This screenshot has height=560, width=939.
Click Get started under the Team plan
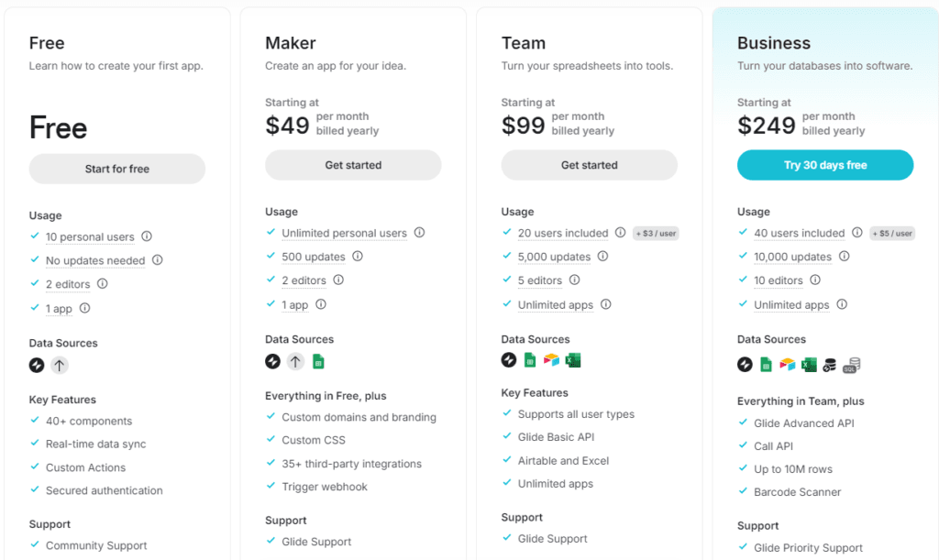point(590,165)
